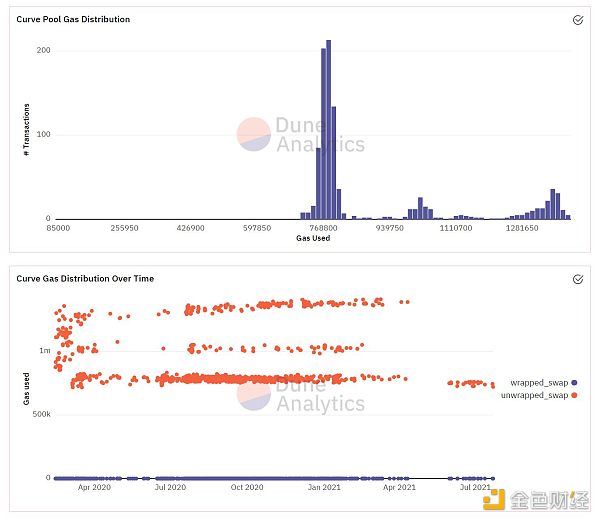600x521 pixels.
Task: Click the Dune logo circle in the bottom chart
Action: [253, 393]
